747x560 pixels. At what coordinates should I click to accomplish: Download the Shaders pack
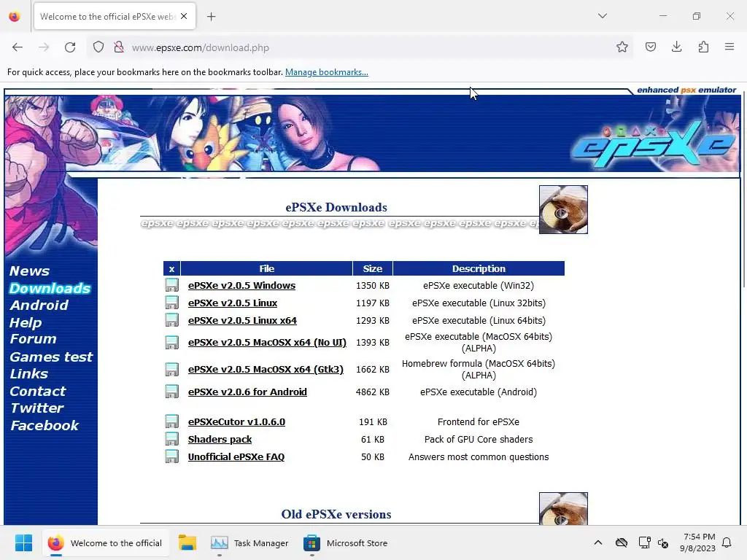click(220, 440)
